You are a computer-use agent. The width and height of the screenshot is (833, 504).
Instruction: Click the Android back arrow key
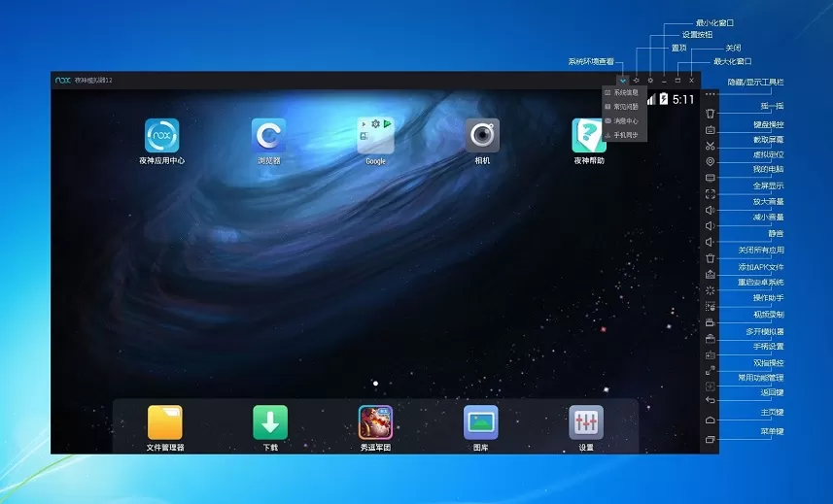click(711, 400)
